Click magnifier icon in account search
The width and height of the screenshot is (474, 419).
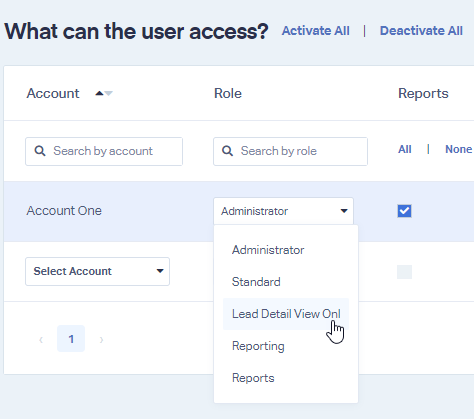coord(40,151)
